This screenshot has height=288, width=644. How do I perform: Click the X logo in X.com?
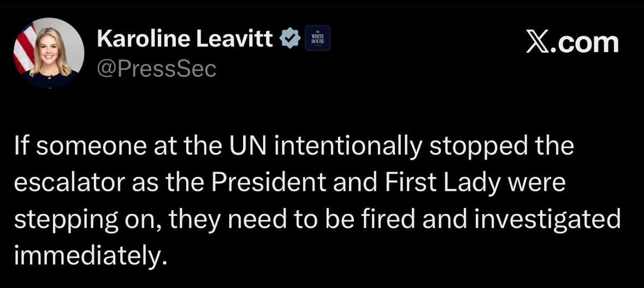coord(537,43)
